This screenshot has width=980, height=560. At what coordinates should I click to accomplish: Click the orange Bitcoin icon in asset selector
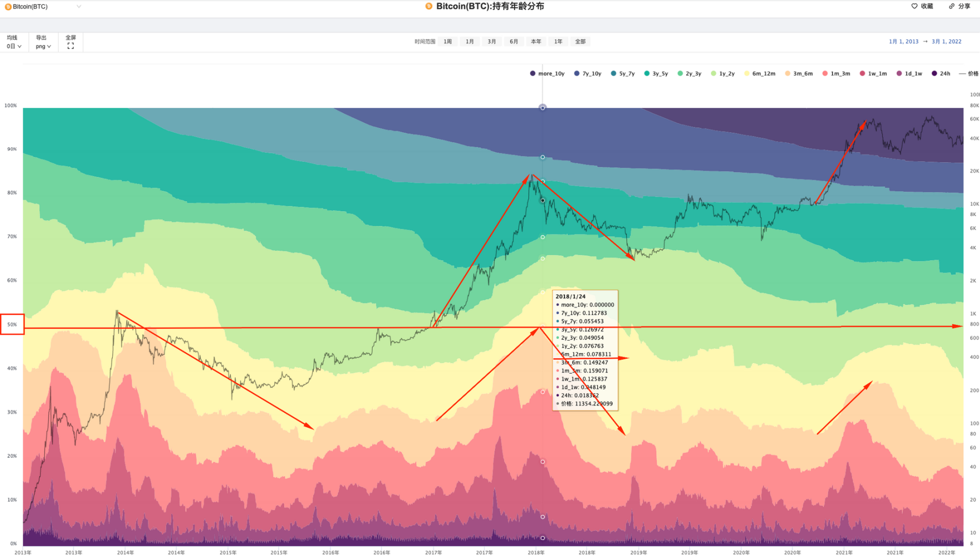pos(8,7)
